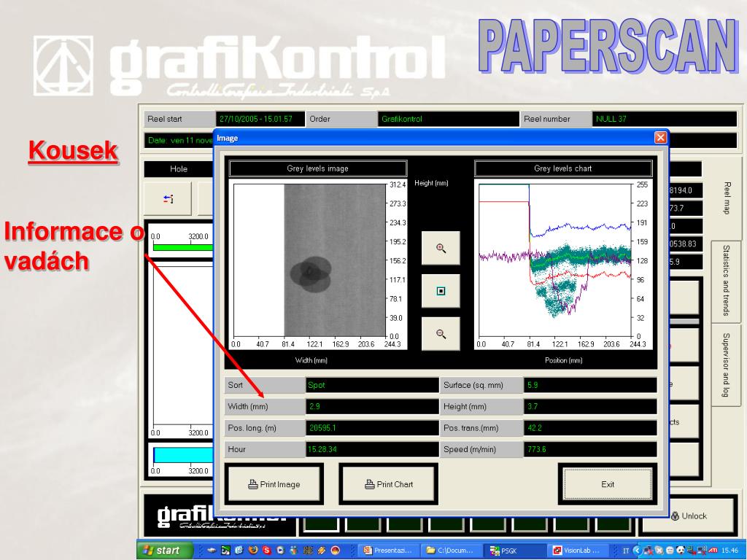Click the grey levels chart plot
Viewport: 747px width, 560px height.
pos(555,260)
